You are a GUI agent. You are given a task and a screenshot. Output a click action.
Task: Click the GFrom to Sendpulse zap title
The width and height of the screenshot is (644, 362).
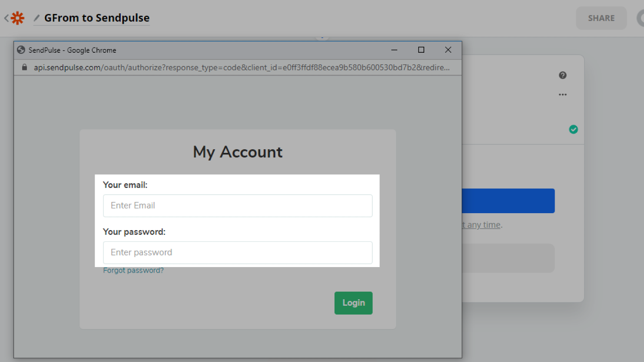[x=97, y=18]
